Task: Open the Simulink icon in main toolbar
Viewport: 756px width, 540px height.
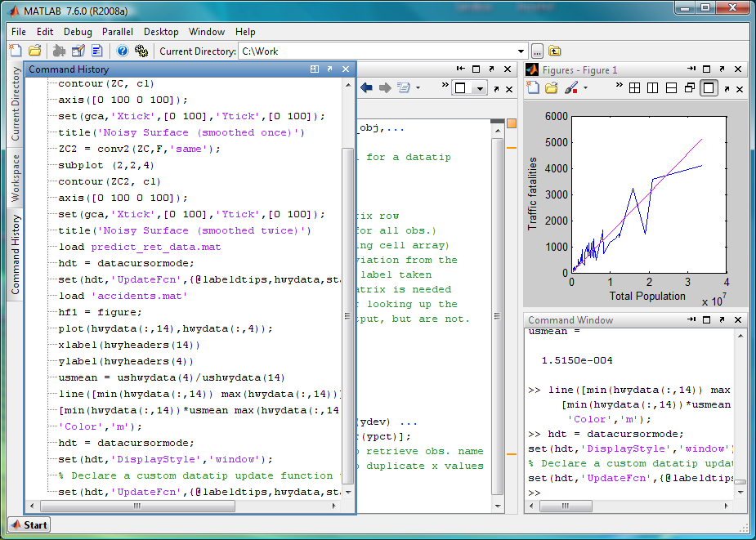Action: click(x=59, y=51)
